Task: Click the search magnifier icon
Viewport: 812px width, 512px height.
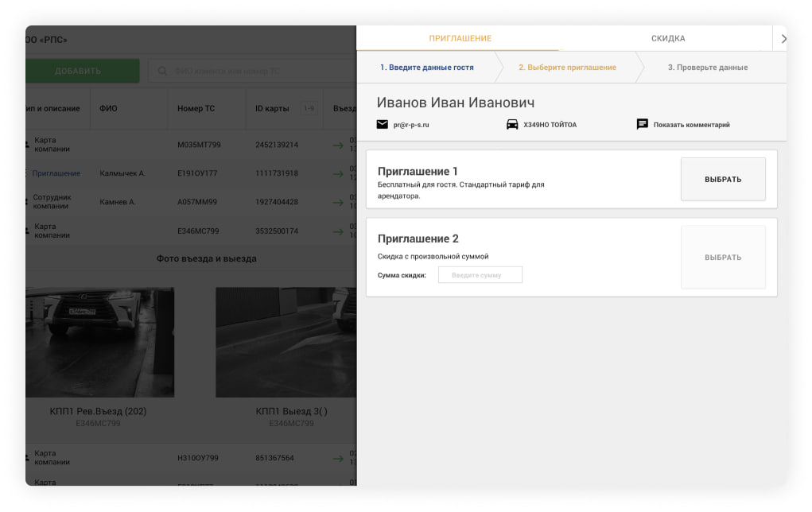Action: click(162, 72)
